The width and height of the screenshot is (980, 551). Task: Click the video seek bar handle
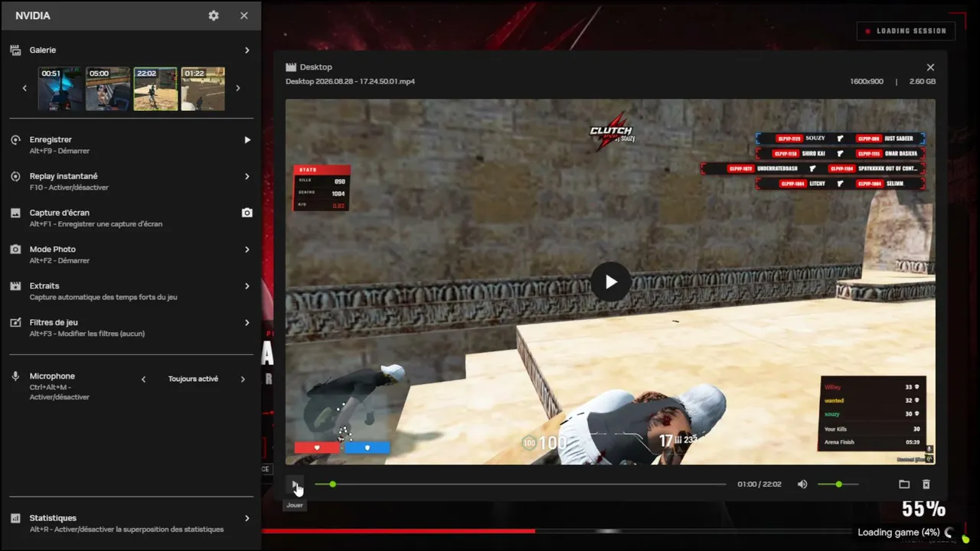point(332,484)
